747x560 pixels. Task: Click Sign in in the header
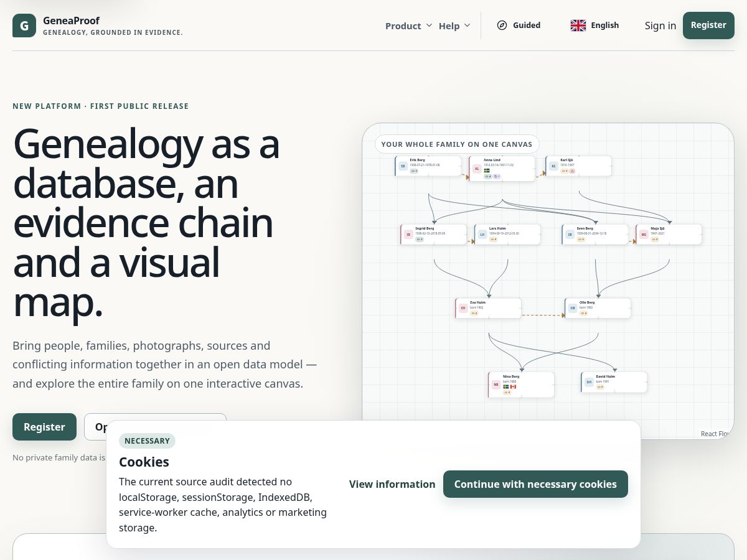click(x=660, y=26)
